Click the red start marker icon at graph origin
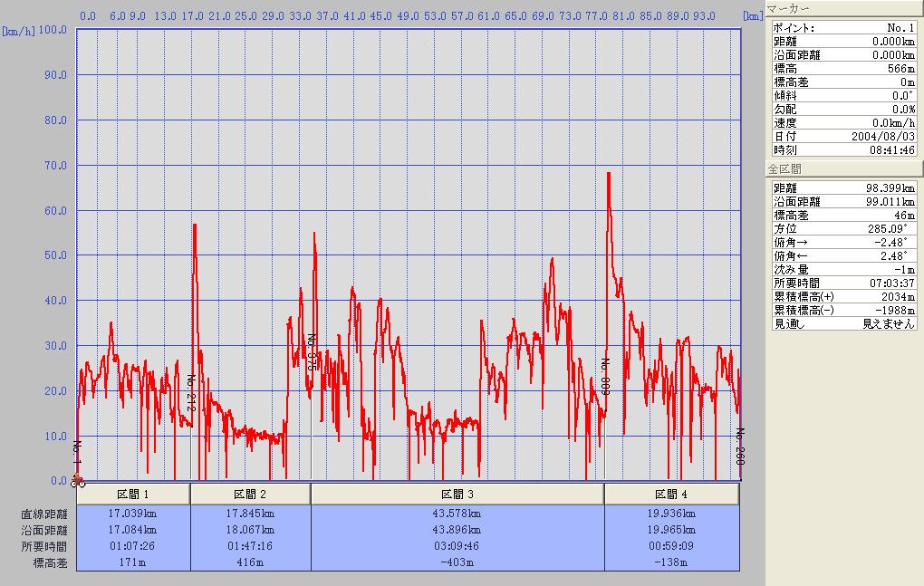The image size is (924, 586). 78,480
